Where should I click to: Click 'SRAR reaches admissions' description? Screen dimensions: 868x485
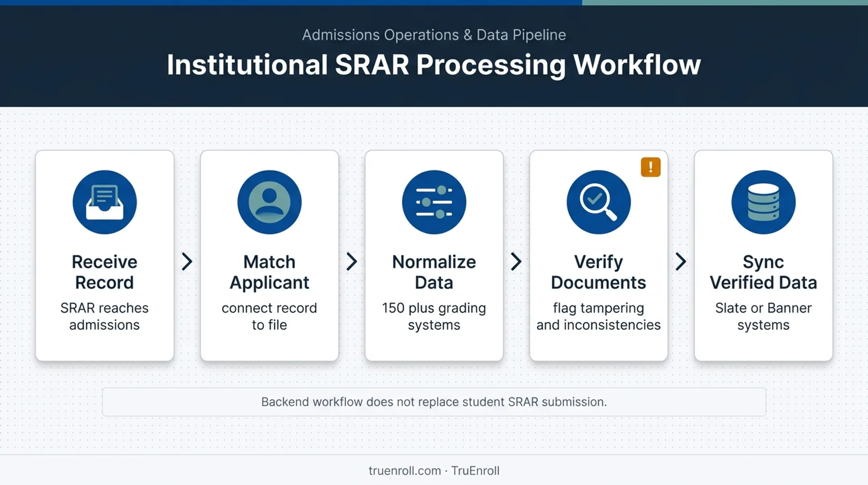tap(104, 316)
